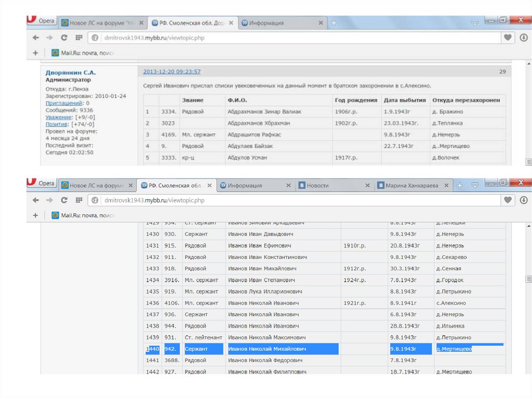This screenshot has width=532, height=398.
Task: Open the Opera menu in the upper window
Action: (42, 21)
